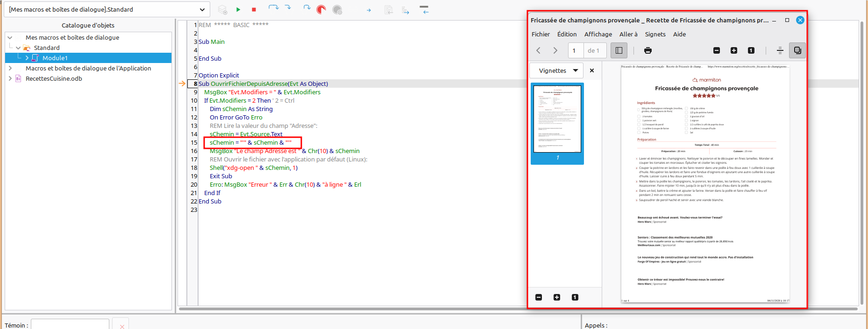
Task: Click line 'Sub OuvrirFichierDepuisAdresse(Evt As Object)'
Action: pos(263,84)
